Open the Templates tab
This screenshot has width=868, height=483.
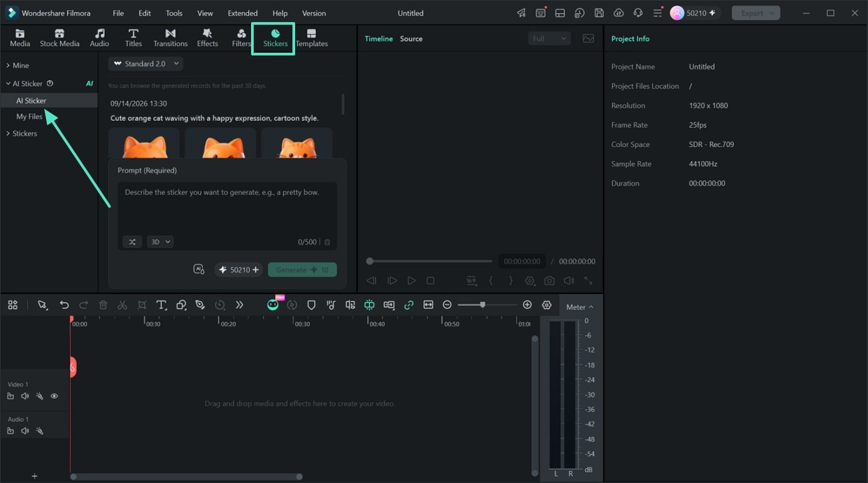pos(312,38)
